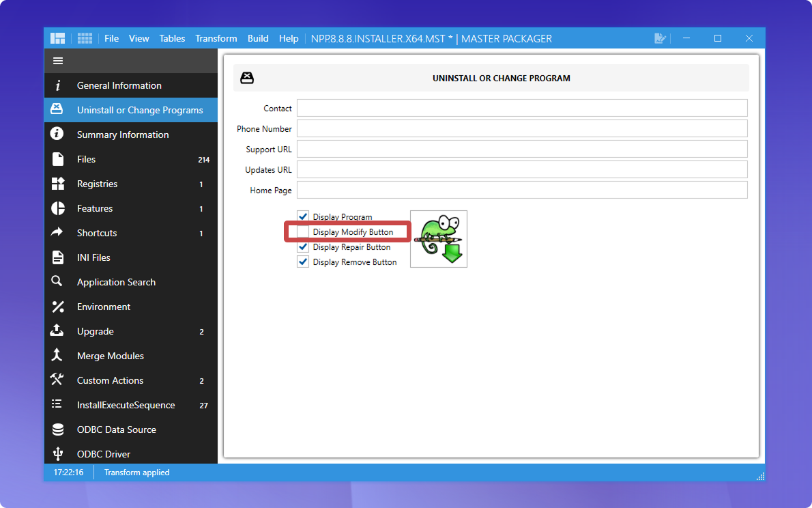Disable the Display Repair Button checkbox
This screenshot has height=508, width=812.
[x=303, y=247]
